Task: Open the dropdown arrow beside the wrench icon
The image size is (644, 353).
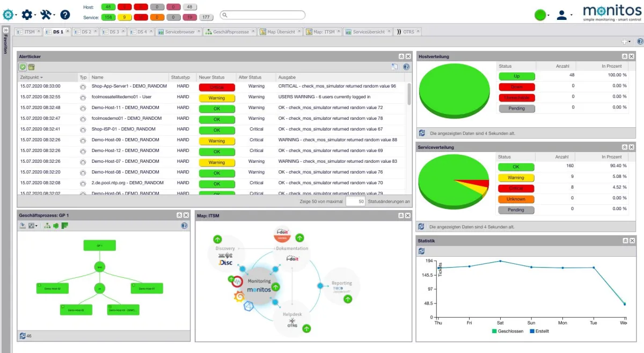Action: pos(54,15)
